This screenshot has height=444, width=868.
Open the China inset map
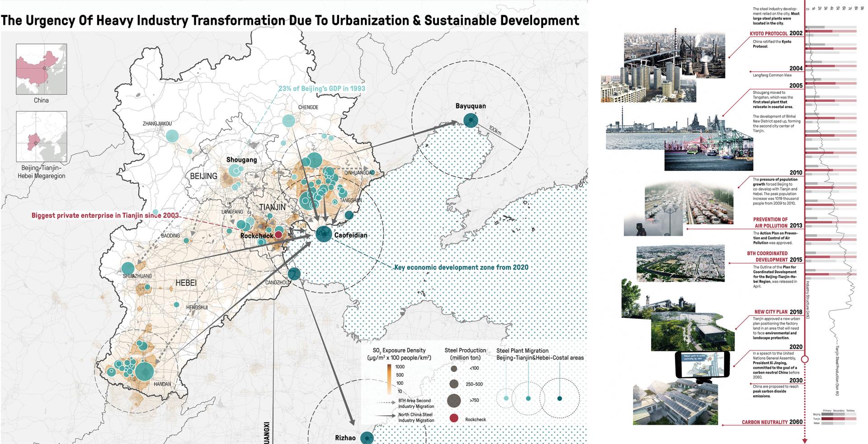42,69
